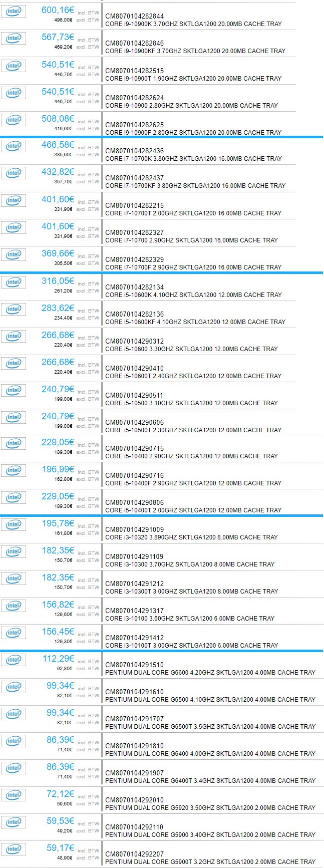324x868 pixels.
Task: Click the Intel logo beside Core i3-10320
Action: point(14,524)
